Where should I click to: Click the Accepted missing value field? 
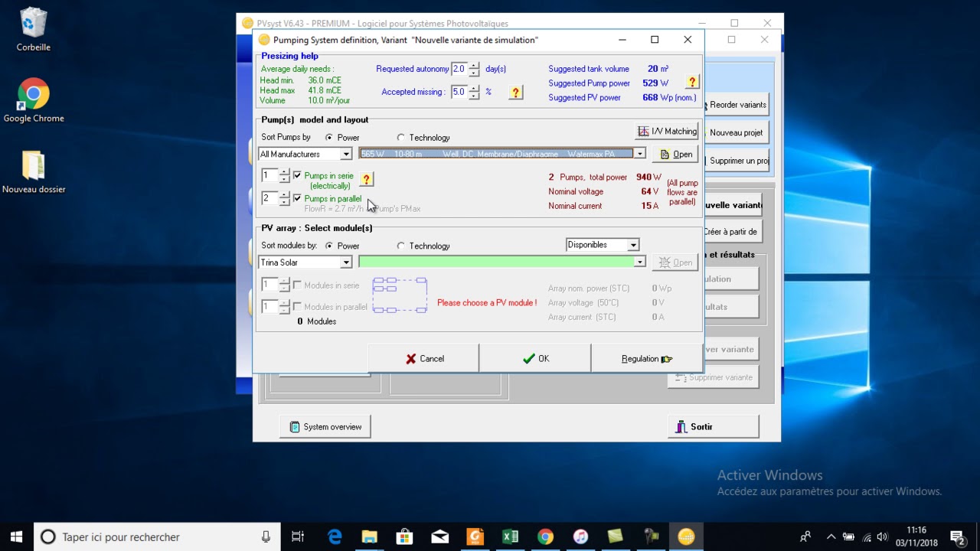pos(459,92)
